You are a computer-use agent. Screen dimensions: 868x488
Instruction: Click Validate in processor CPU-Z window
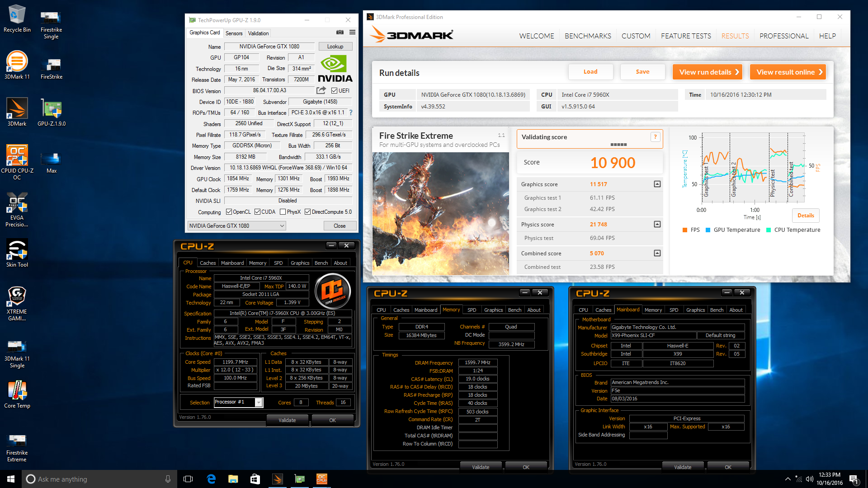click(287, 420)
